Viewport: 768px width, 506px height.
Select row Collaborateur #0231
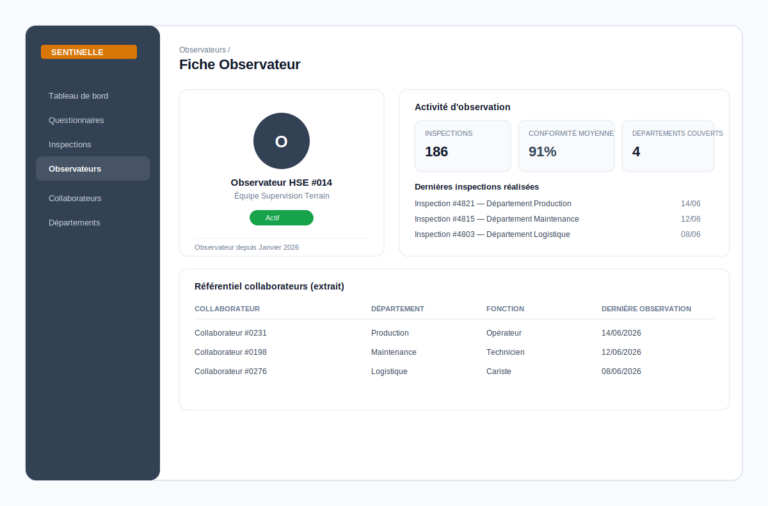(454, 333)
